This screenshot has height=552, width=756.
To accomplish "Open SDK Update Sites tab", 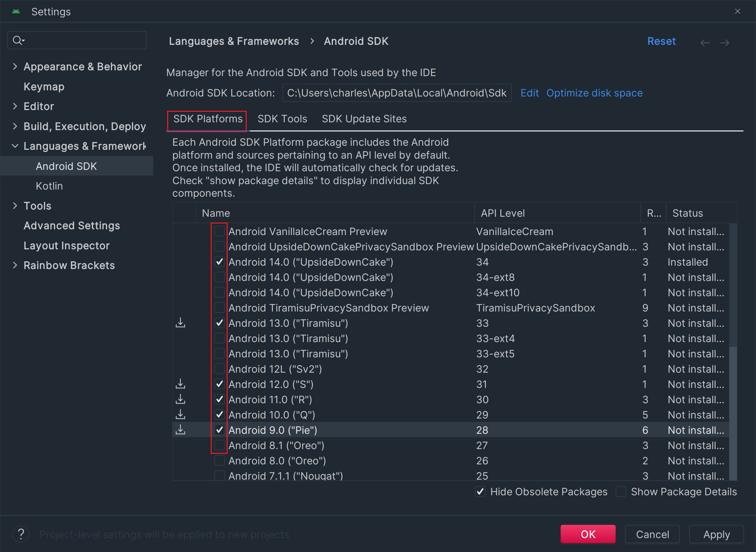I will [x=364, y=119].
